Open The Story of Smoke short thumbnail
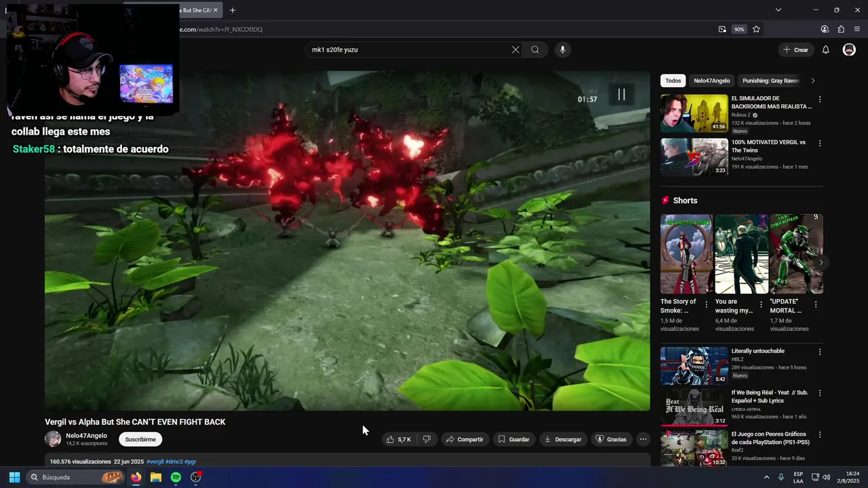Screen dimensions: 868x488 tap(686, 254)
